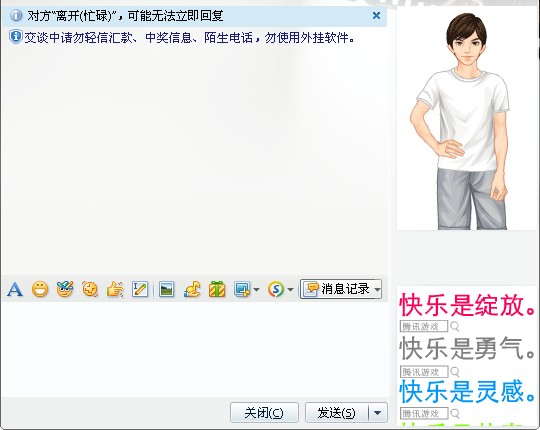The image size is (540, 430).
Task: Click the message input text area
Action: (x=195, y=349)
